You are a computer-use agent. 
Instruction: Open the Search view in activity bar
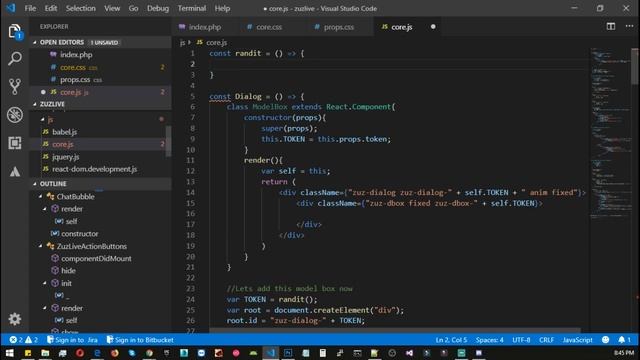point(15,59)
